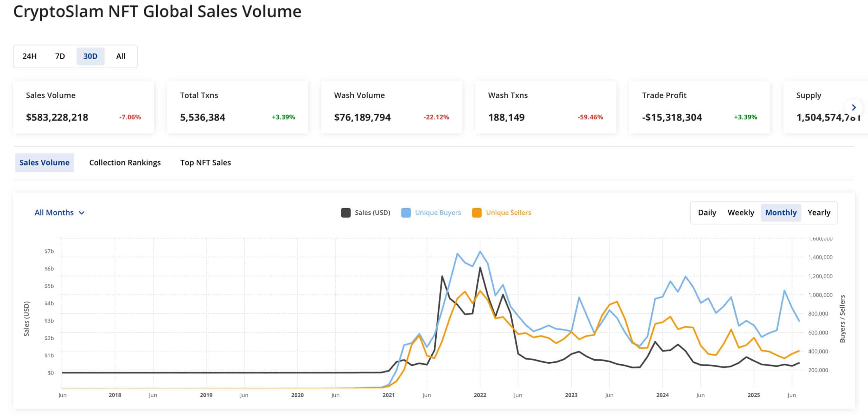Image resolution: width=868 pixels, height=419 pixels.
Task: Click the -7.06% change figure
Action: (130, 117)
